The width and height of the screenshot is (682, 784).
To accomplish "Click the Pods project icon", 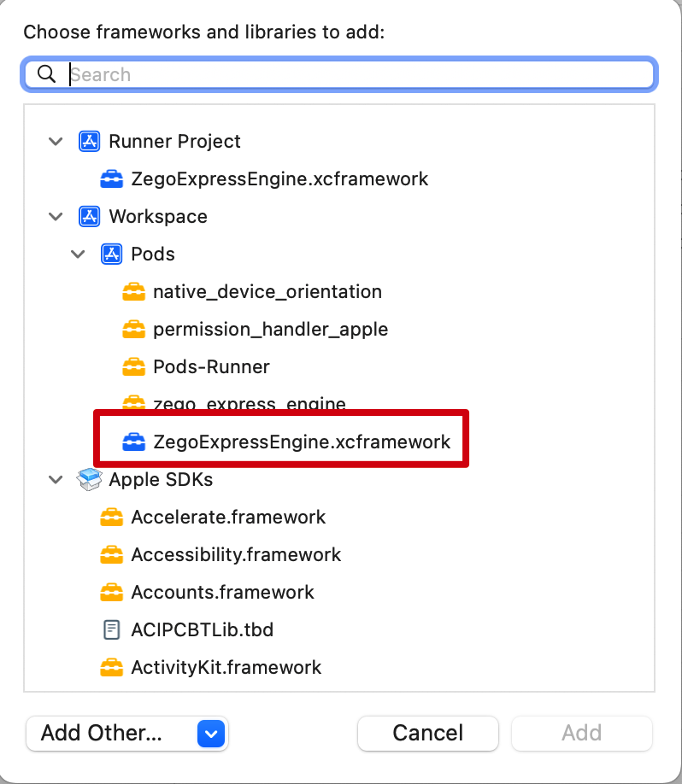I will click(x=112, y=254).
